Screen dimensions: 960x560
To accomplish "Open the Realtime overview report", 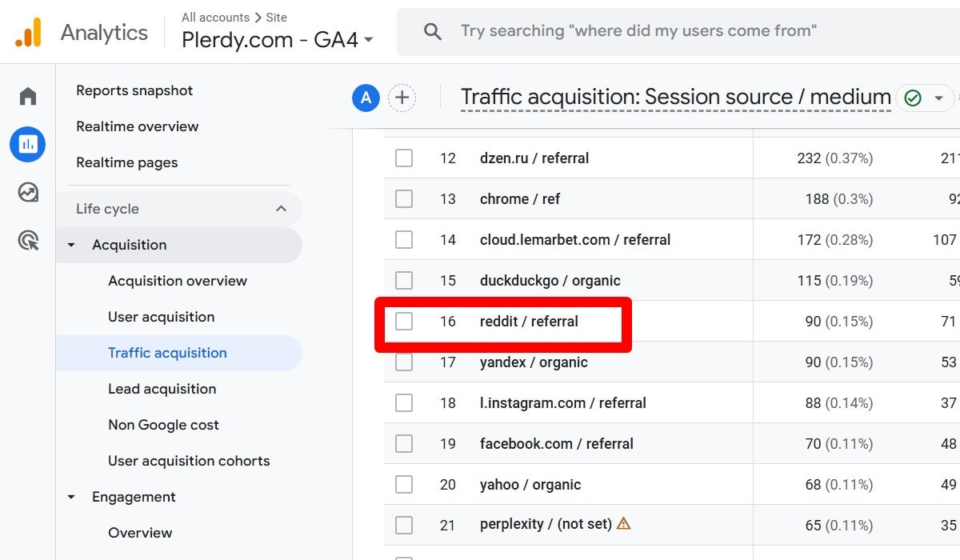I will tap(137, 126).
